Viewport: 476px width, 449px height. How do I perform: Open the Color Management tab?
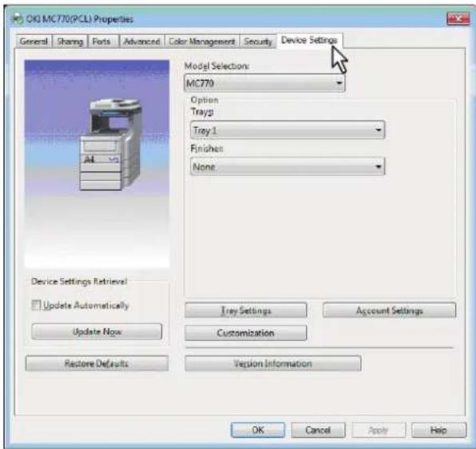[202, 42]
